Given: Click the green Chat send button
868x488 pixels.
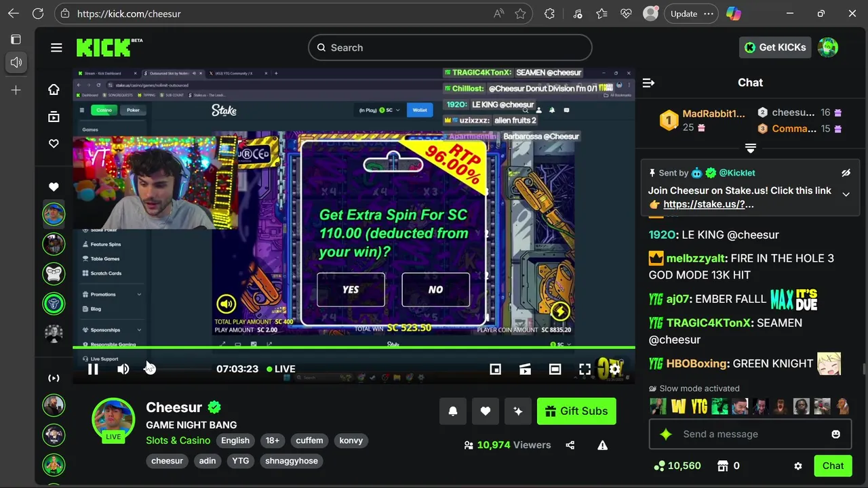Looking at the screenshot, I should 833,466.
